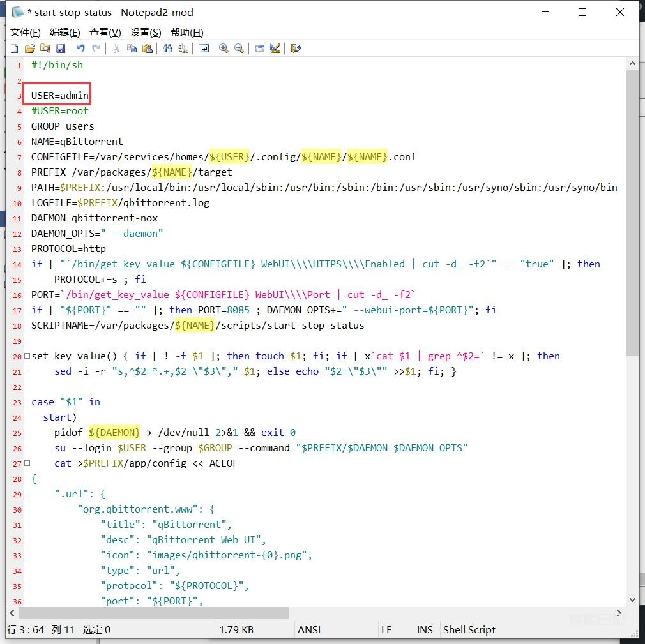Click the ANSI encoding in status bar
The width and height of the screenshot is (645, 644).
[x=309, y=629]
